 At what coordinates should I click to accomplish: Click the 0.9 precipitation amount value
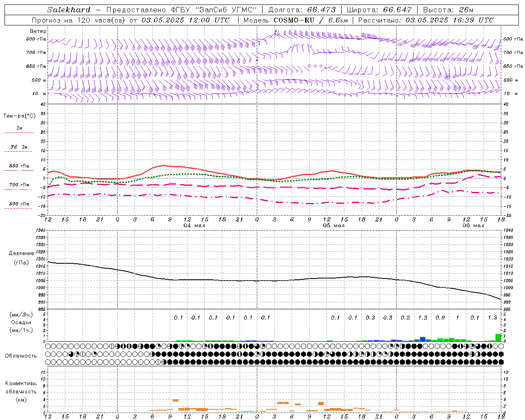tap(440, 317)
